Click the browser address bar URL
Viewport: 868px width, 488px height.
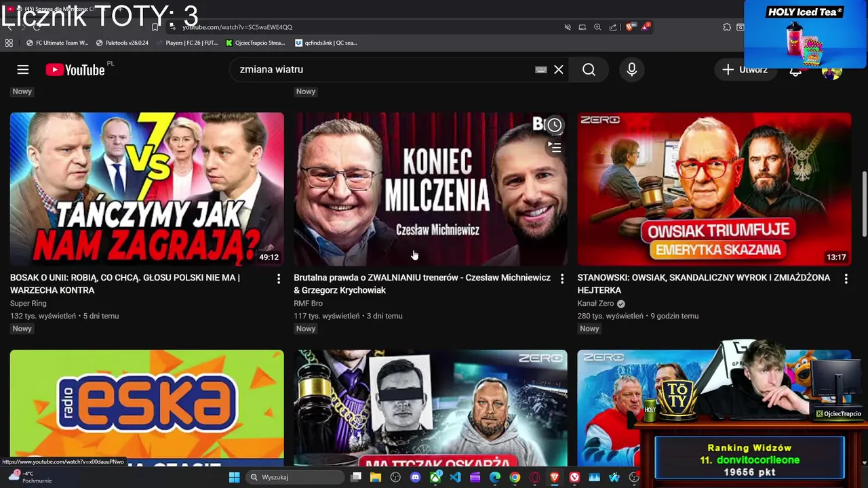[237, 27]
